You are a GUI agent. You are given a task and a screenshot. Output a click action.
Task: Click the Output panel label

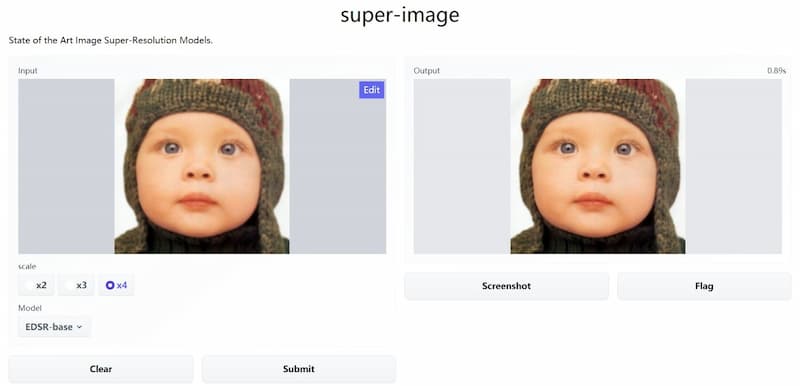pyautogui.click(x=427, y=71)
